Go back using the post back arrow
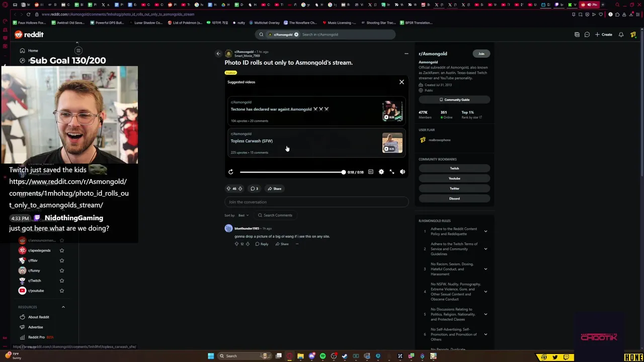Image resolution: width=644 pixels, height=362 pixels. 218,54
